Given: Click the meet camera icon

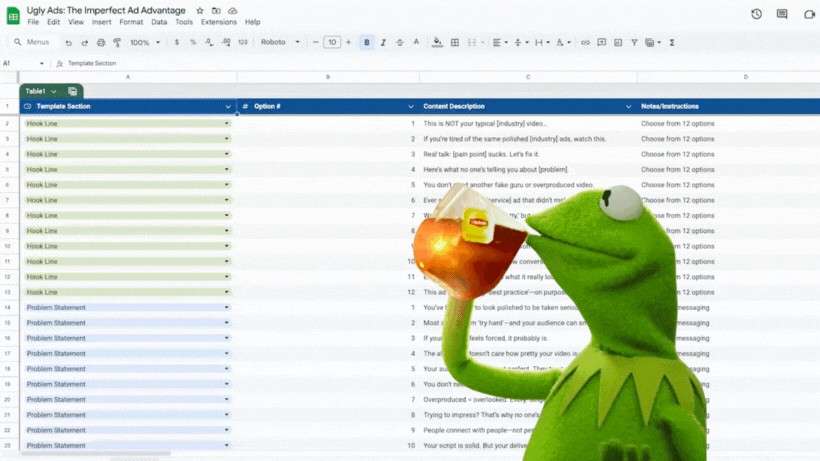Looking at the screenshot, I should tap(810, 14).
